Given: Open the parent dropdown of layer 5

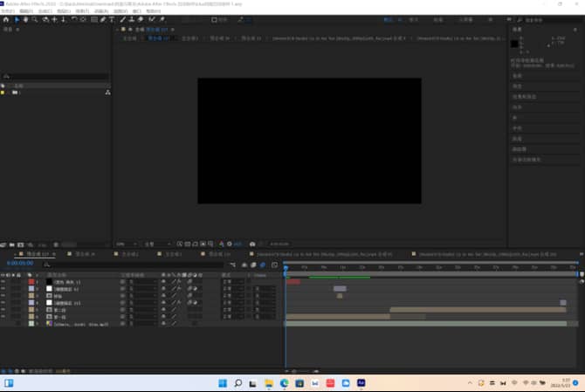Looking at the screenshot, I should 143,310.
